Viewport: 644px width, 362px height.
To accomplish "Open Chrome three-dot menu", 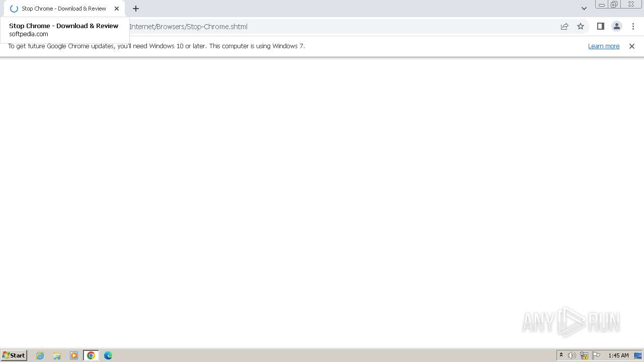I will [633, 27].
